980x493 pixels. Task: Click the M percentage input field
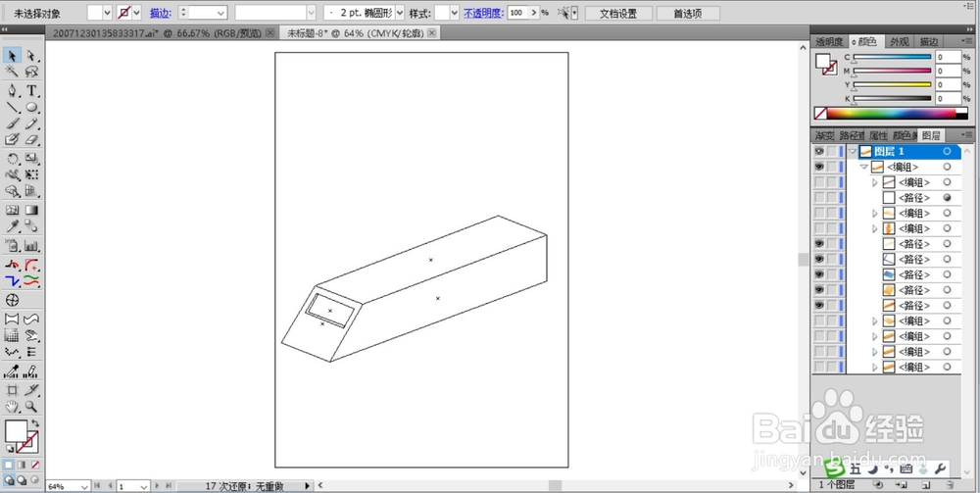(948, 72)
